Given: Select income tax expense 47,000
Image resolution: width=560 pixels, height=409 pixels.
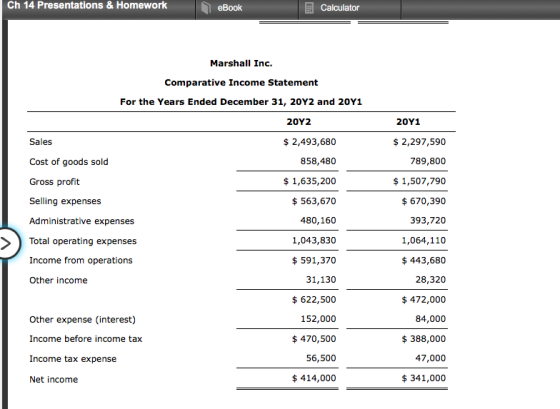Looking at the screenshot, I should (431, 358).
